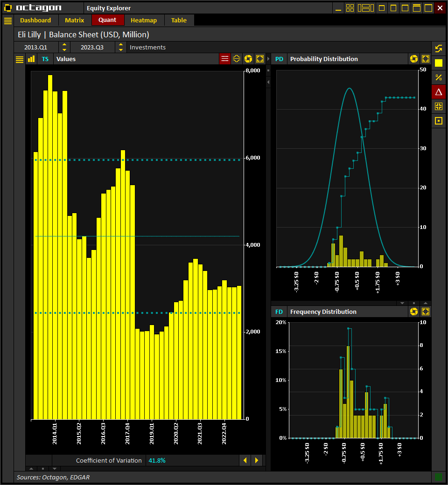Open the Values panel list menu icon
This screenshot has height=485, width=448.
(20, 59)
